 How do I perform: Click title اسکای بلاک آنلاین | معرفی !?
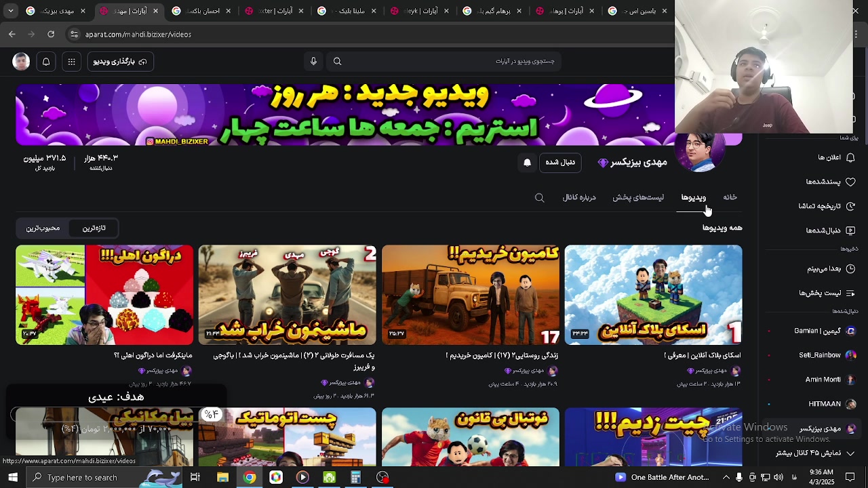tap(702, 356)
